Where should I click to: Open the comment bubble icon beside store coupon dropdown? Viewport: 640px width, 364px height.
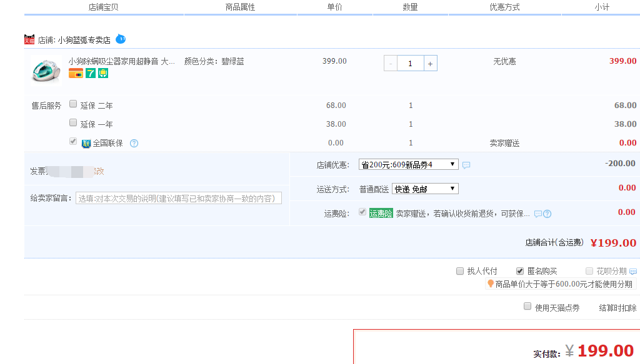point(466,165)
